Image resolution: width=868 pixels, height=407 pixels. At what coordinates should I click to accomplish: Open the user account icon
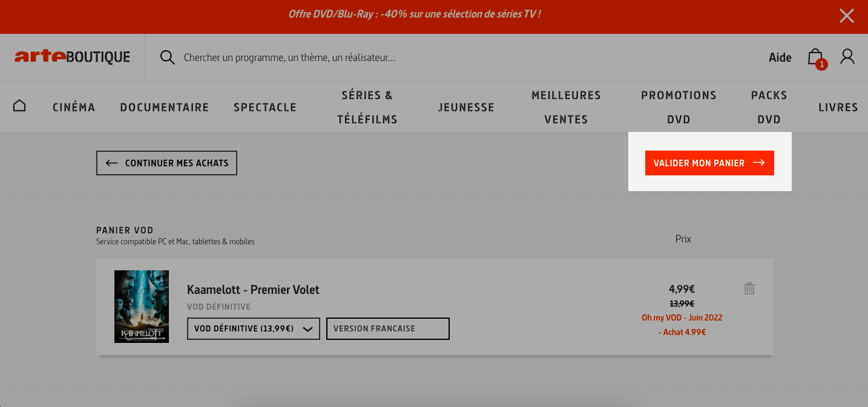click(x=847, y=57)
